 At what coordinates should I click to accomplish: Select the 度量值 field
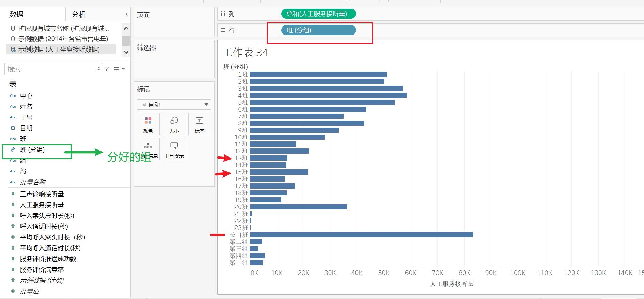pos(30,291)
